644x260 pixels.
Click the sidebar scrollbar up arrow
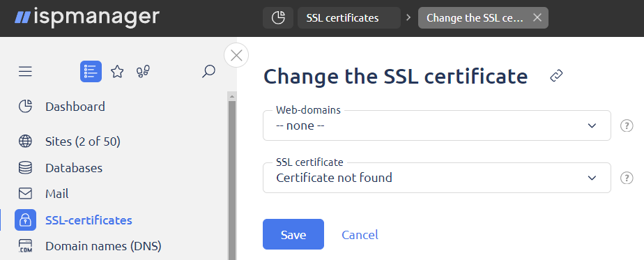pos(232,97)
